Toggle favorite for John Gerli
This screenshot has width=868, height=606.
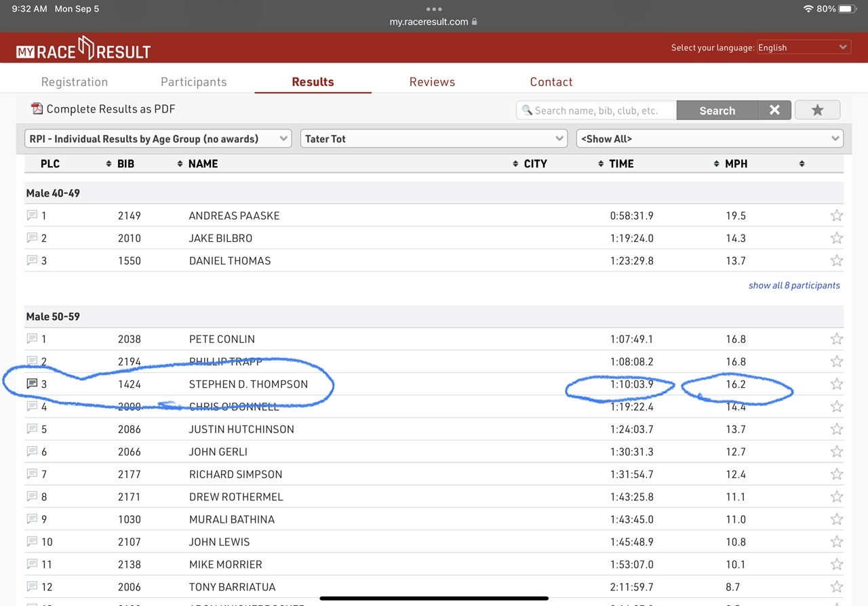coord(837,451)
